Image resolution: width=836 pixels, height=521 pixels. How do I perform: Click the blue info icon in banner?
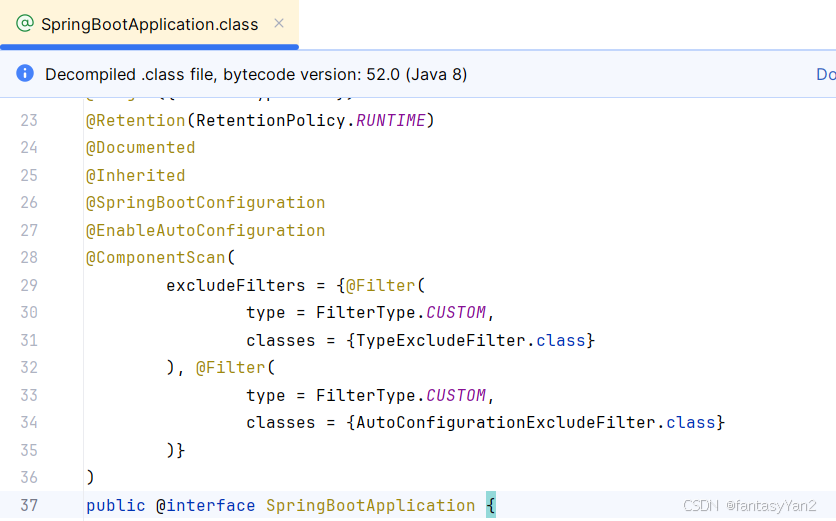[x=25, y=73]
